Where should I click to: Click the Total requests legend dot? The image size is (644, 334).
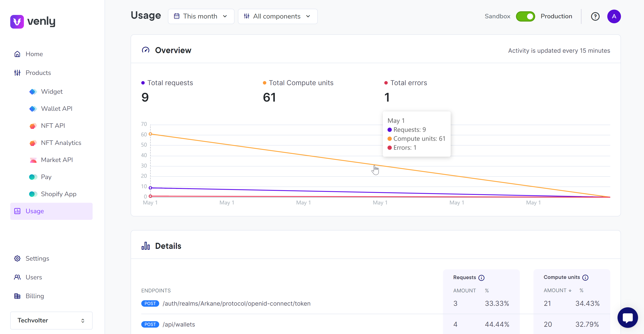pyautogui.click(x=143, y=83)
